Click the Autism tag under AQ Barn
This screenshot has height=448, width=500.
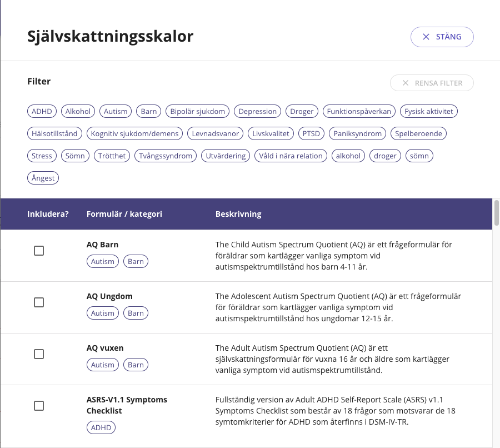(102, 261)
